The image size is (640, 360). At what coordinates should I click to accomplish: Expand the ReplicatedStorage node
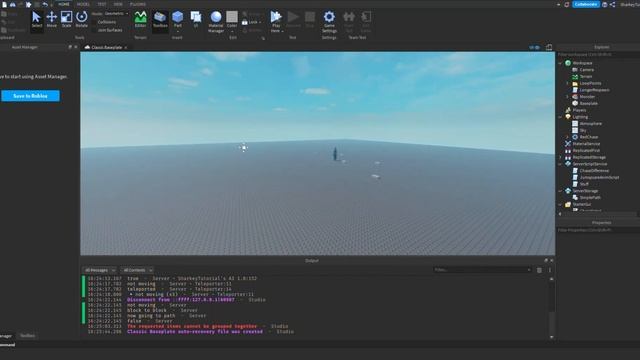tap(560, 157)
